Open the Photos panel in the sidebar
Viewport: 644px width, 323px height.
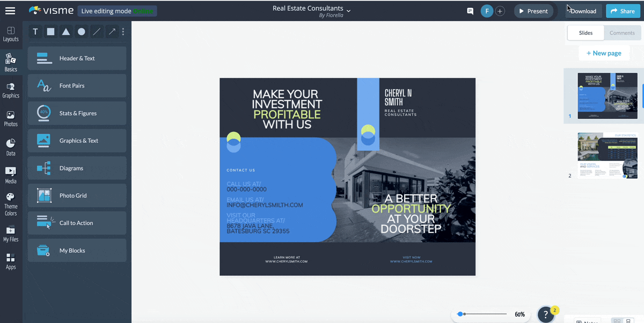tap(11, 118)
